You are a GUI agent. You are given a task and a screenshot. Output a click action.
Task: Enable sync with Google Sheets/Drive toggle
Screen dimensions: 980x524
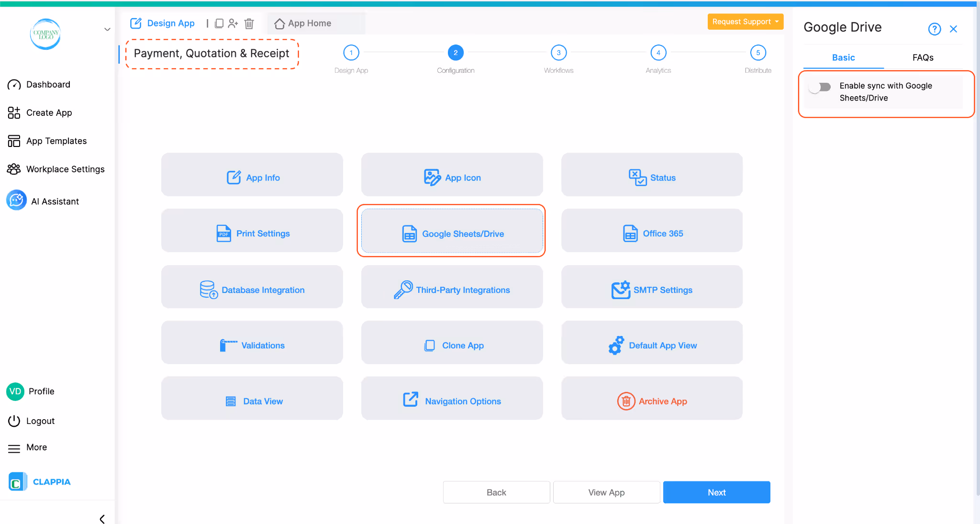tap(820, 87)
